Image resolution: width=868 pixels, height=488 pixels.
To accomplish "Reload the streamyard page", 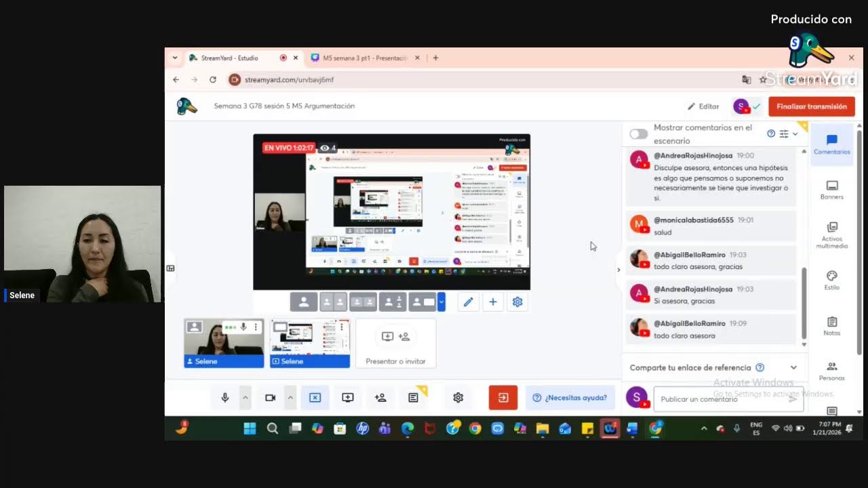I will coord(212,79).
